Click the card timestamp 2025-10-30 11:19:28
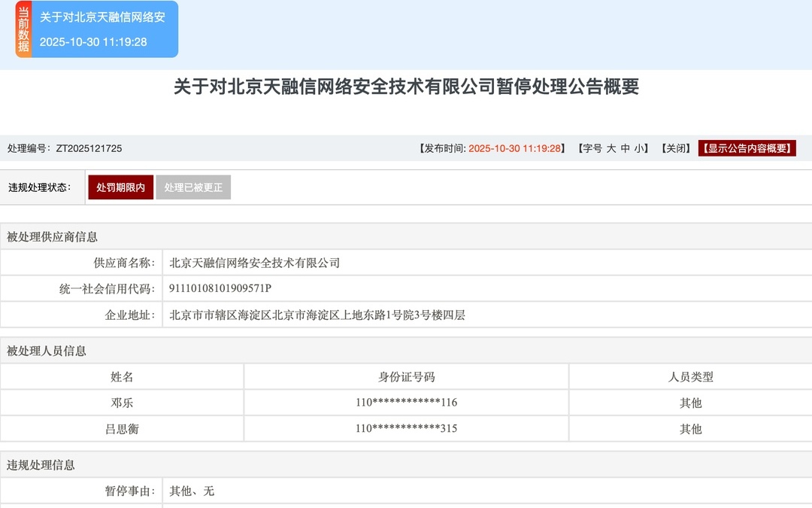This screenshot has width=812, height=508. pyautogui.click(x=93, y=42)
